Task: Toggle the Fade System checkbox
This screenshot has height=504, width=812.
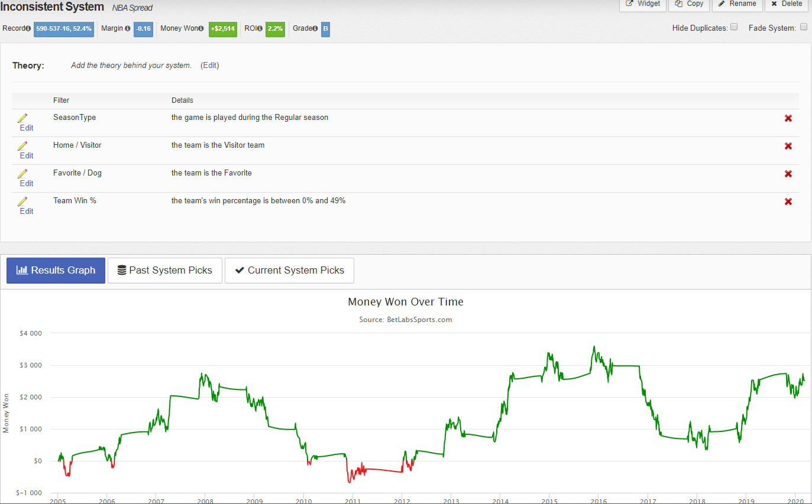Action: (803, 27)
